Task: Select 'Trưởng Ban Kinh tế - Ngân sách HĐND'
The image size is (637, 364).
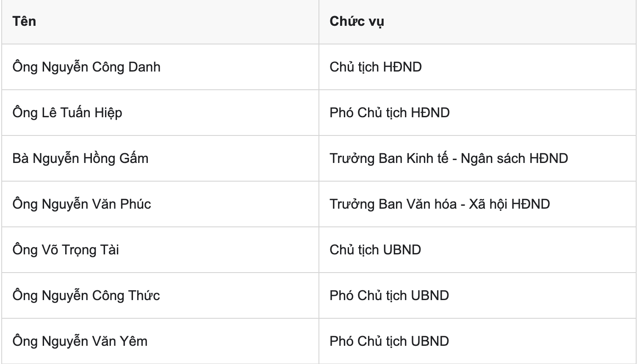Action: click(x=449, y=158)
